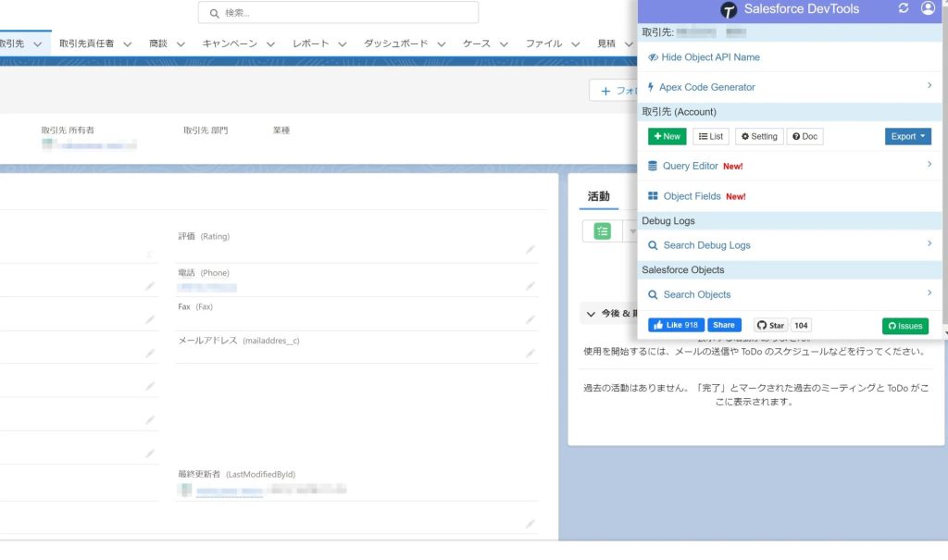The image size is (948, 560).
Task: Select the 活動 tab
Action: (x=599, y=196)
